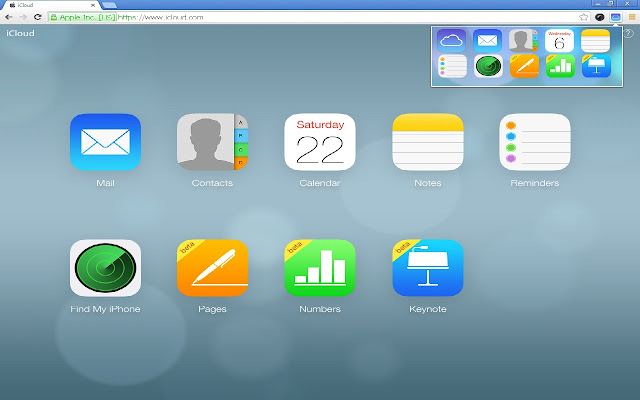Viewport: 640px width, 400px height.
Task: Click the small Contacts icon in extension popup
Action: point(523,40)
